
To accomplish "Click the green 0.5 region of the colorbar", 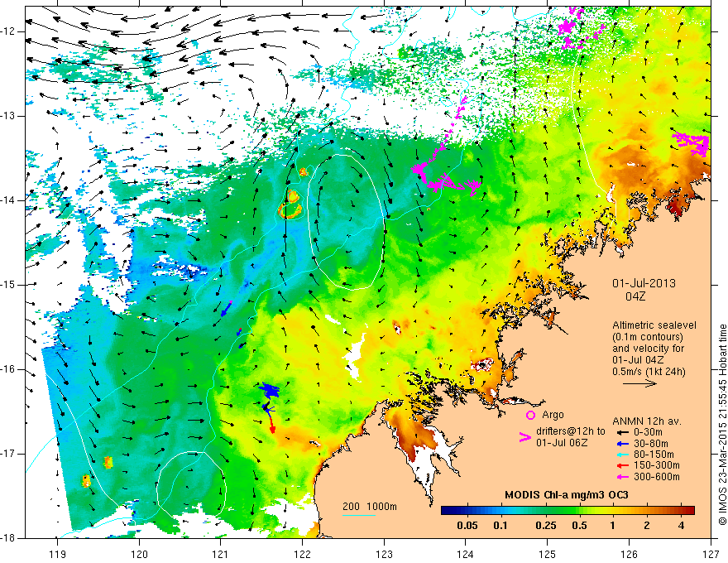I will point(580,510).
